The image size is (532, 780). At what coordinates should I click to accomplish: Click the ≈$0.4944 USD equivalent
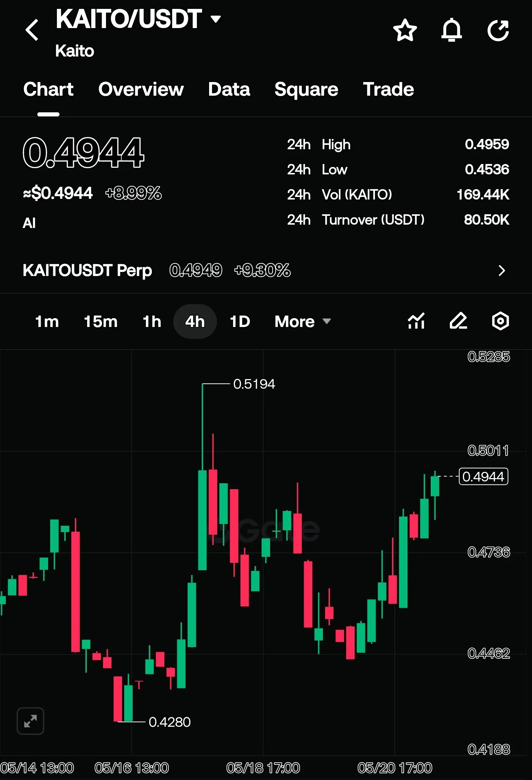click(58, 193)
